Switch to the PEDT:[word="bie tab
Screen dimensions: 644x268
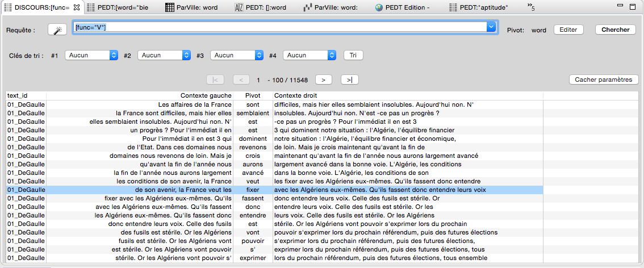(x=123, y=7)
